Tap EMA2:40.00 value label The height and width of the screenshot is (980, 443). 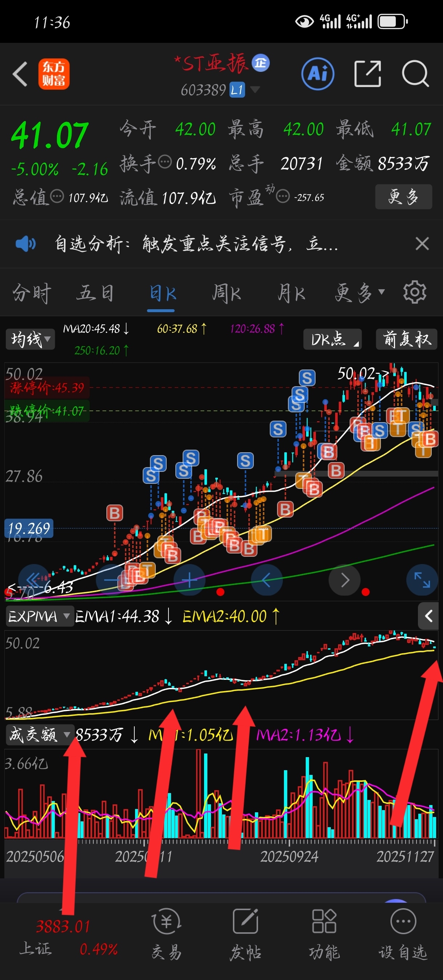point(231,616)
